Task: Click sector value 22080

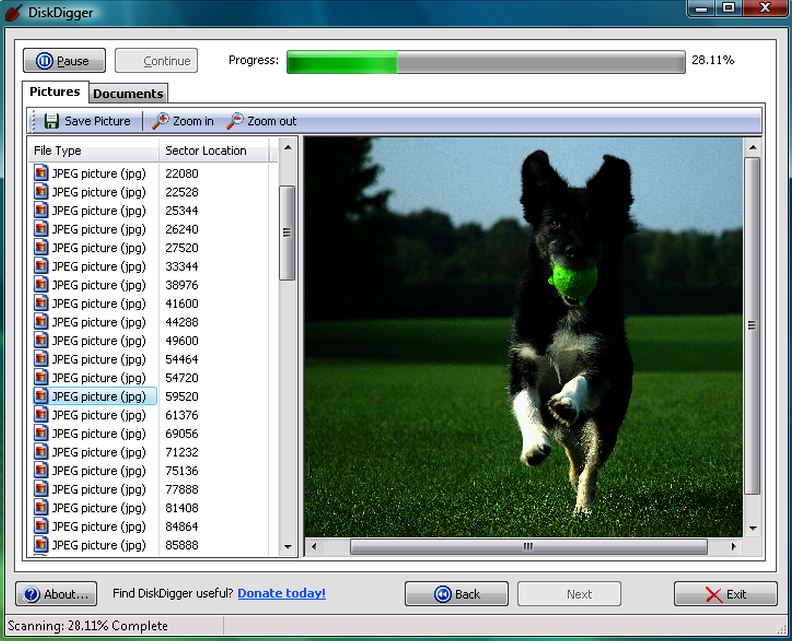Action: tap(182, 174)
